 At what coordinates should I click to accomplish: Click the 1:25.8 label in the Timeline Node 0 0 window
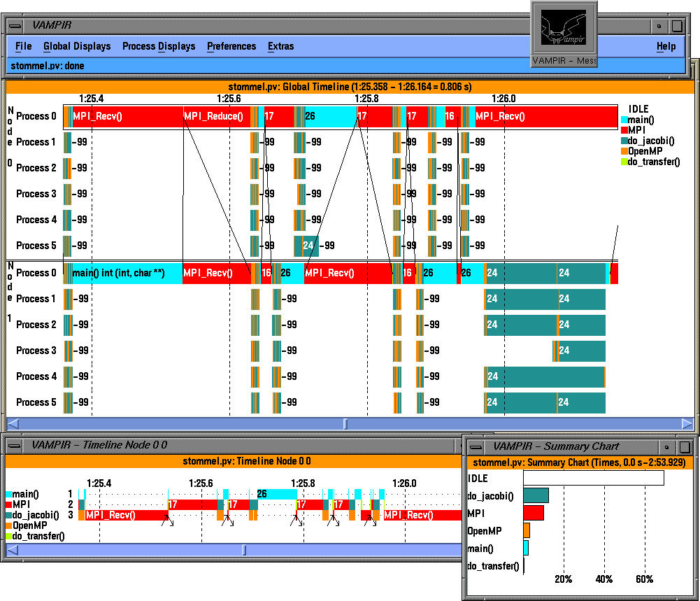pyautogui.click(x=303, y=483)
